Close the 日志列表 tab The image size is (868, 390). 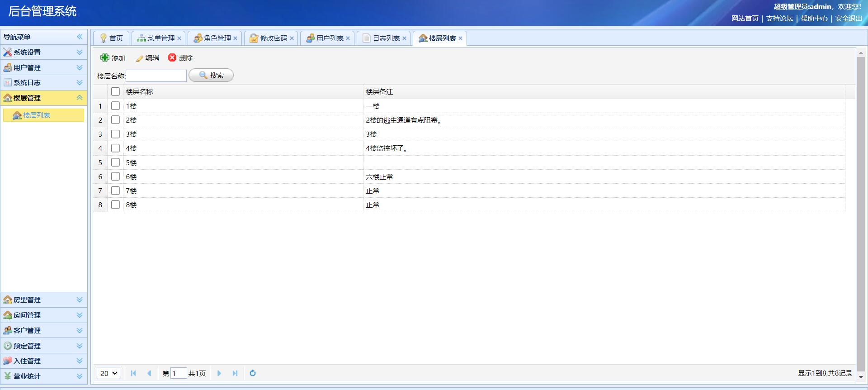click(x=404, y=38)
